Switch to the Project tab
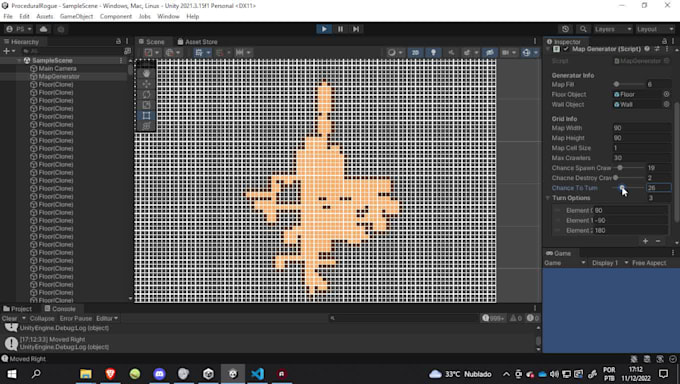680x384 pixels. tap(17, 309)
